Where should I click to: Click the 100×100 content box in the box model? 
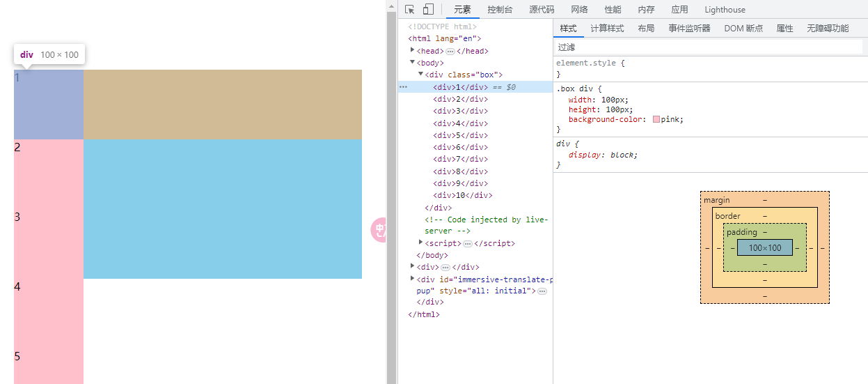coord(764,247)
